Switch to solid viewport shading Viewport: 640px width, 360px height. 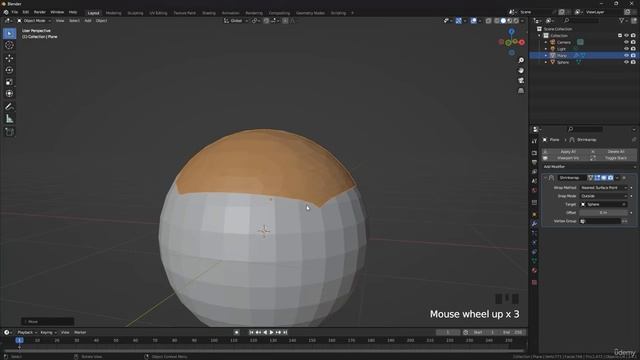(503, 21)
